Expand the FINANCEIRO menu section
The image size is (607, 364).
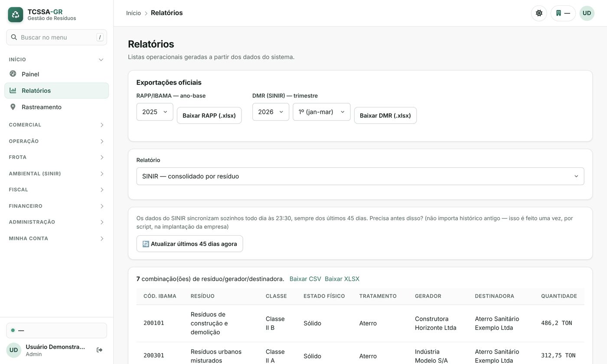(56, 206)
